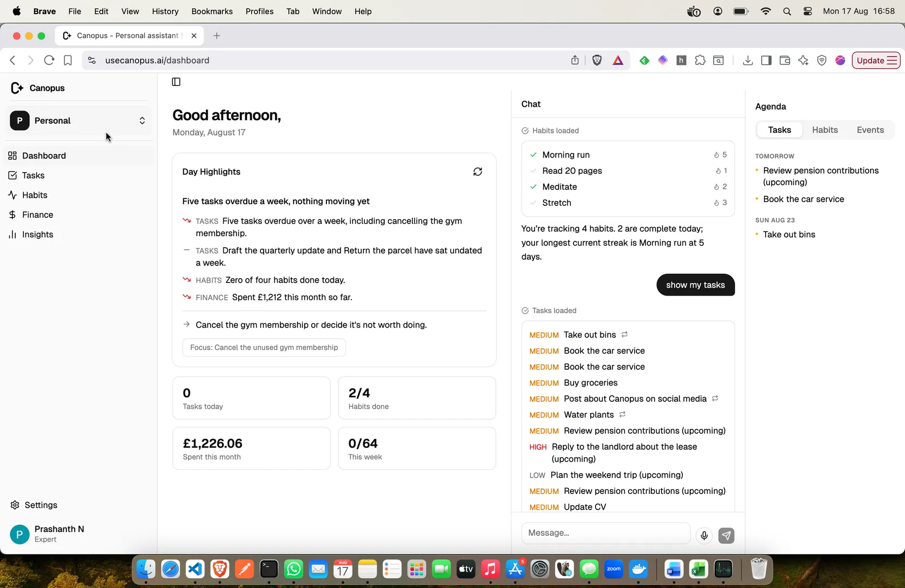This screenshot has width=905, height=588.
Task: Click the share icon in the address bar
Action: 575,60
